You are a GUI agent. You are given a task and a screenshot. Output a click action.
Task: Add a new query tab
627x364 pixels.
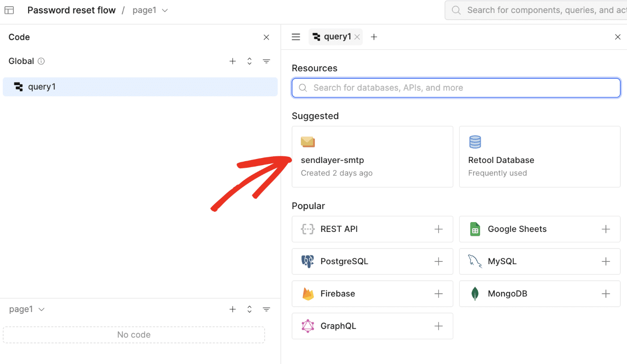(x=374, y=37)
